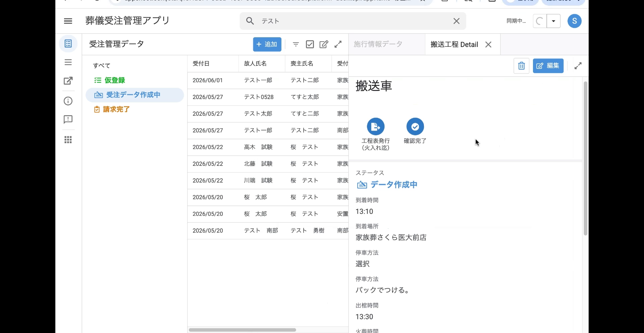
Task: Open the 2026/06/01 テスト一郎 row
Action: point(268,81)
